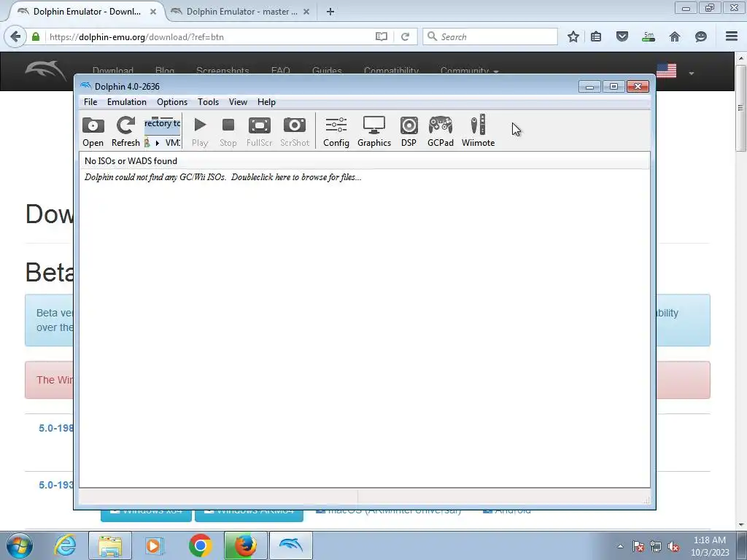The width and height of the screenshot is (747, 560).
Task: Click the Play toolbar icon
Action: [x=200, y=131]
